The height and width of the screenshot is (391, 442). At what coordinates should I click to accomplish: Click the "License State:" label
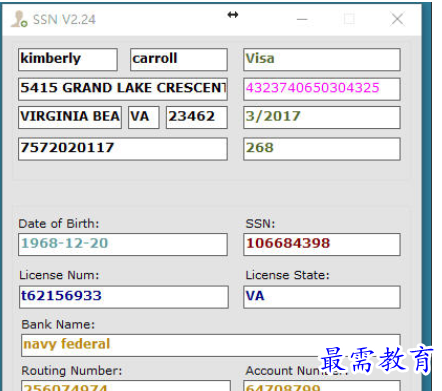coord(287,275)
